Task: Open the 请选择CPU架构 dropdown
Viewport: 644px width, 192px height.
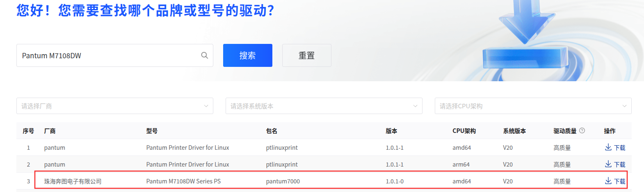Action: [533, 106]
